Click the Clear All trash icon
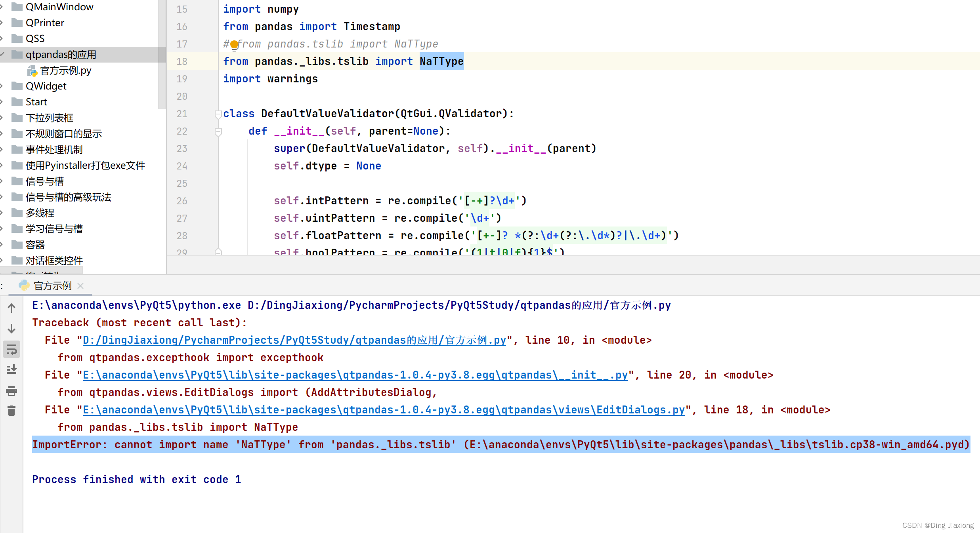The height and width of the screenshot is (533, 980). tap(11, 411)
